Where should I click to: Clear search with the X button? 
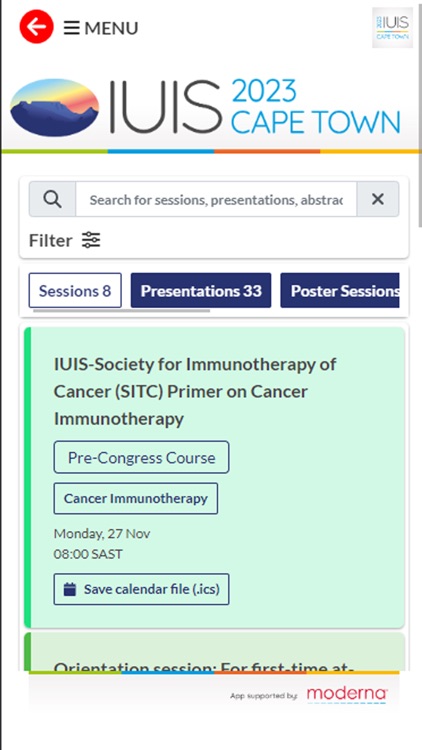(x=378, y=199)
